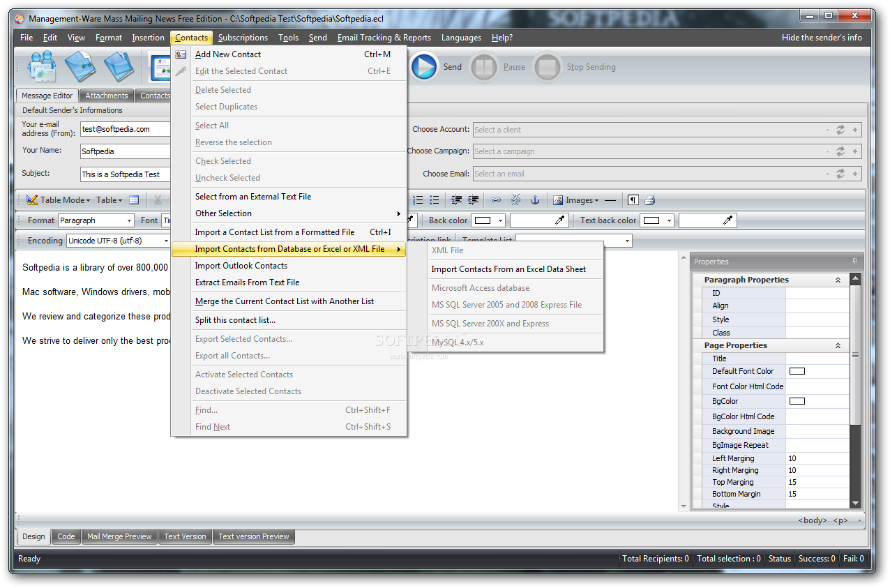Click the BgColor swatch in Page Properties

click(797, 401)
